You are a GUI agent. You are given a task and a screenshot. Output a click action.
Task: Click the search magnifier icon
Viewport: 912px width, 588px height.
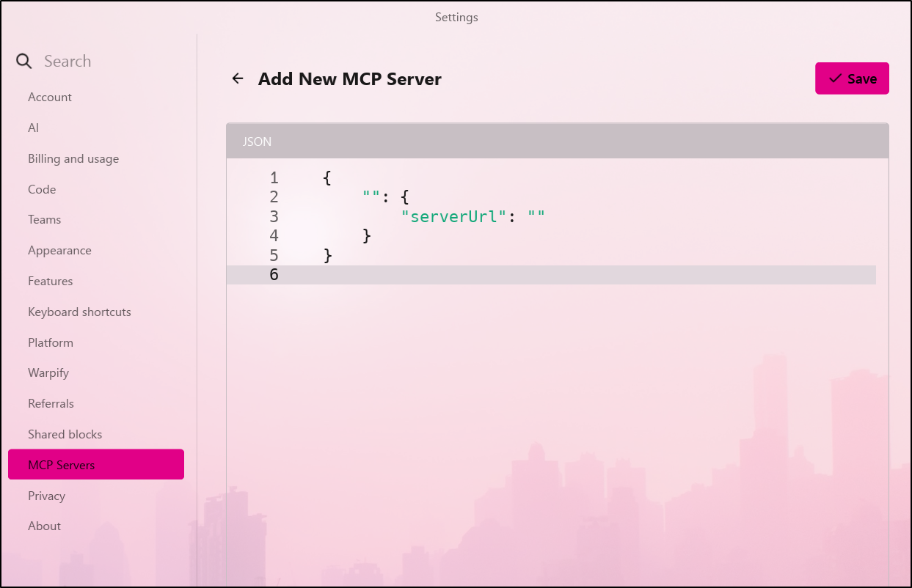[24, 62]
